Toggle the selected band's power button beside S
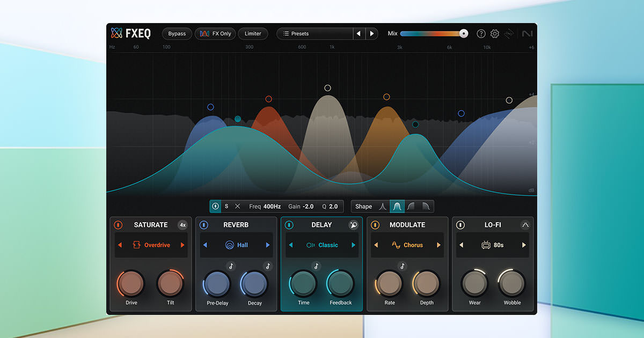The width and height of the screenshot is (644, 338). 216,207
